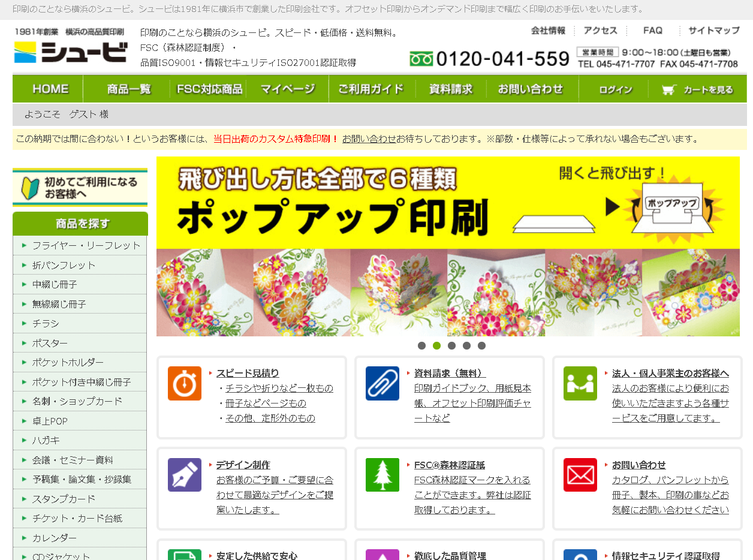The height and width of the screenshot is (560, 753).
Task: Expand the 中綴じ冊子 sidebar category
Action: (x=55, y=284)
